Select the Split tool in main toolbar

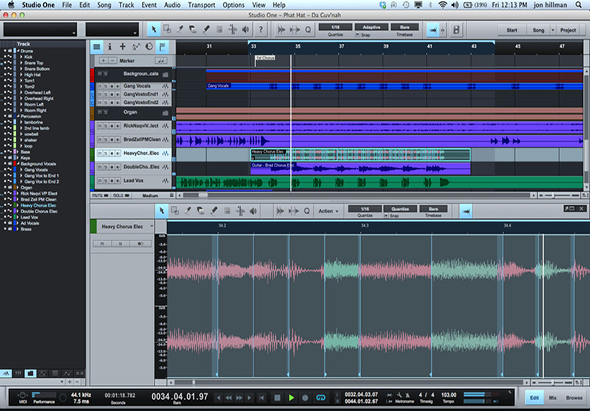pos(180,29)
